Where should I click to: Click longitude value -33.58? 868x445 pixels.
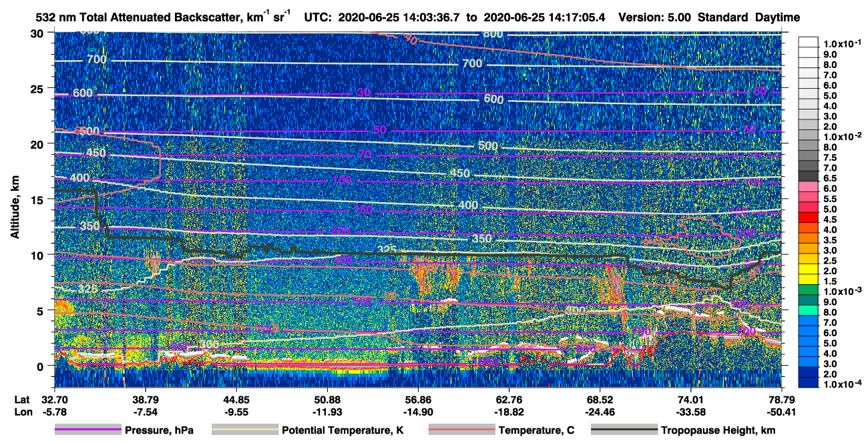click(690, 412)
